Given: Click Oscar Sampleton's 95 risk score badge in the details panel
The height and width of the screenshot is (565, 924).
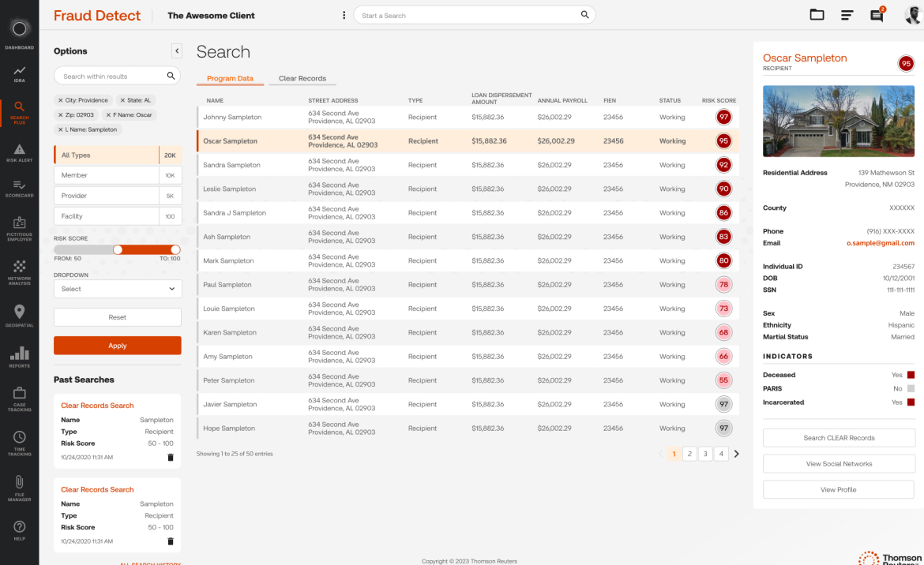Looking at the screenshot, I should tap(906, 64).
